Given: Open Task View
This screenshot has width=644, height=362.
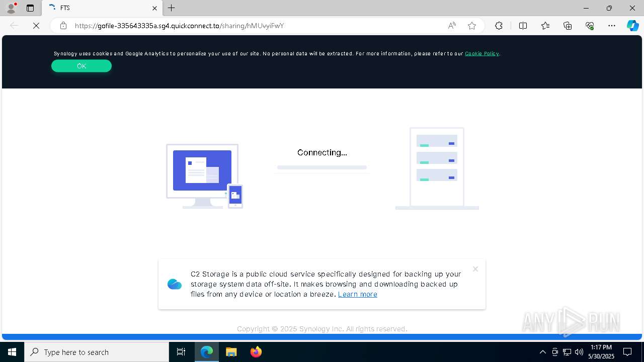Looking at the screenshot, I should 181,352.
